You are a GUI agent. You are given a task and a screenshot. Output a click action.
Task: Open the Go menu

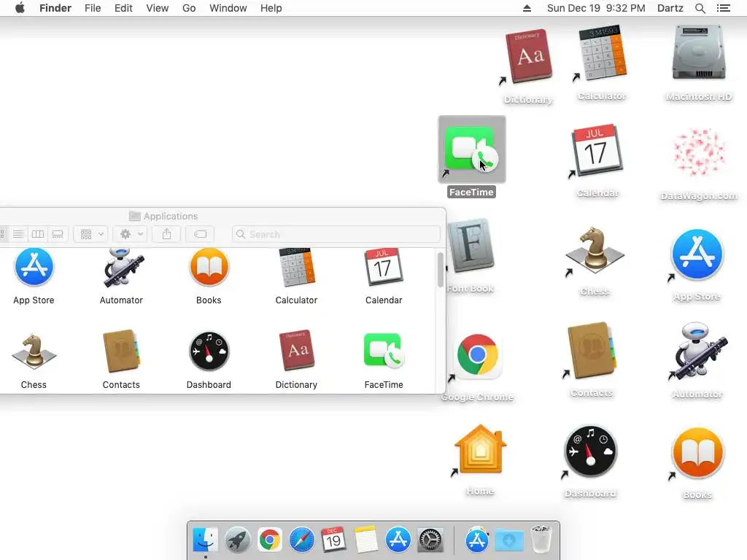click(189, 8)
